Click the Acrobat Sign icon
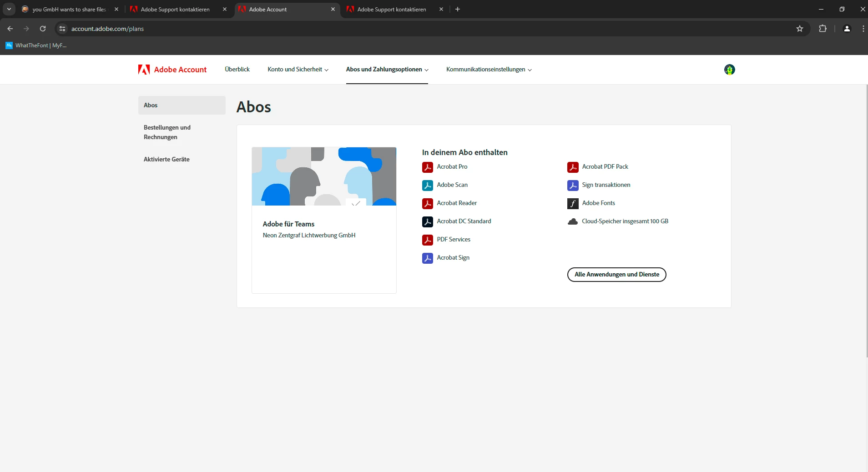The image size is (868, 472). click(427, 258)
